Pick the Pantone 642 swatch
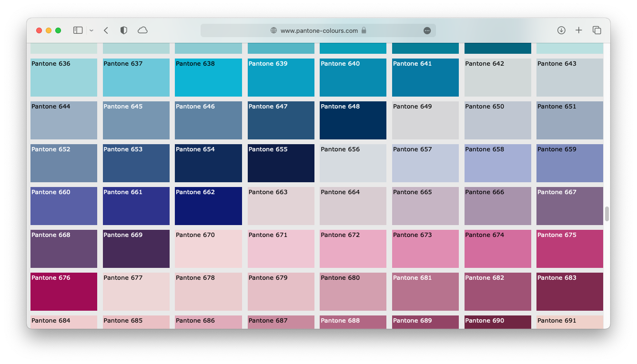 click(498, 78)
